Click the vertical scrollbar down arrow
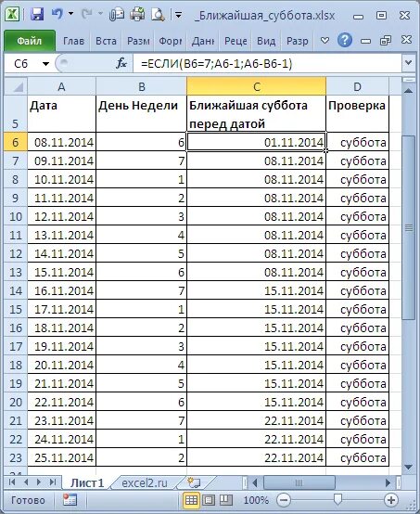 pos(408,467)
